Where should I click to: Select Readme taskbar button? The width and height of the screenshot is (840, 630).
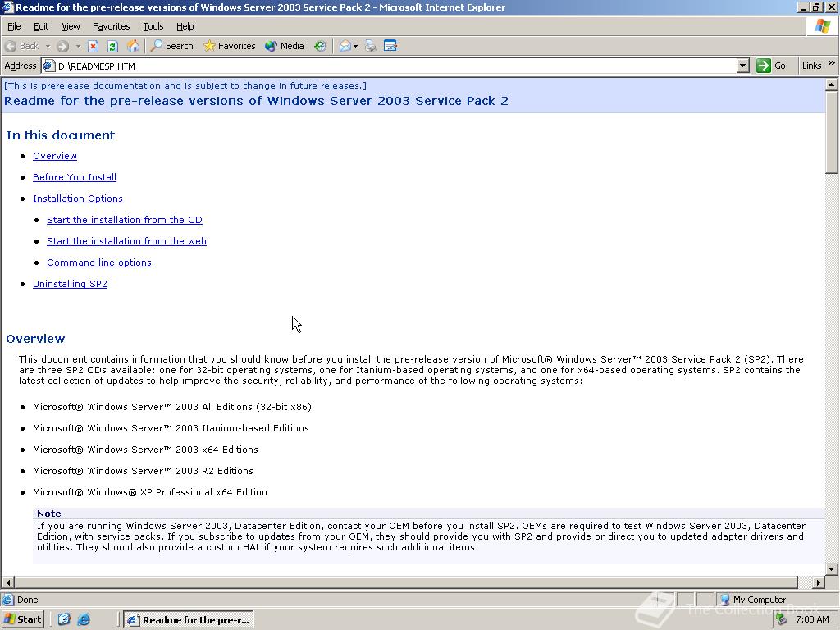tap(189, 620)
